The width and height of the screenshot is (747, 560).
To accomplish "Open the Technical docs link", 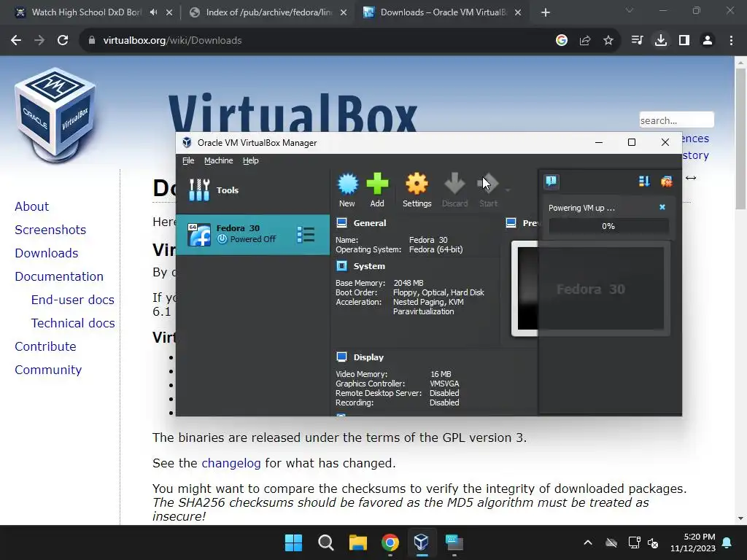I will (73, 323).
